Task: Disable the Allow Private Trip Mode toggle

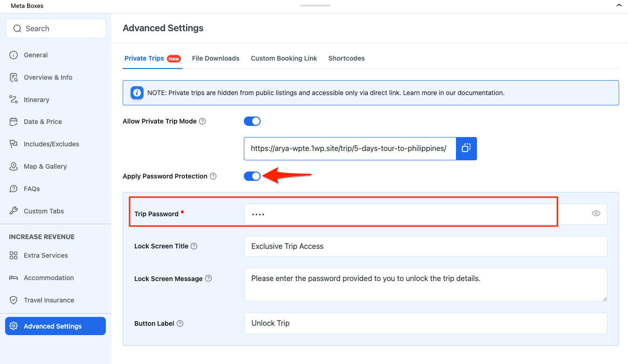Action: click(252, 121)
